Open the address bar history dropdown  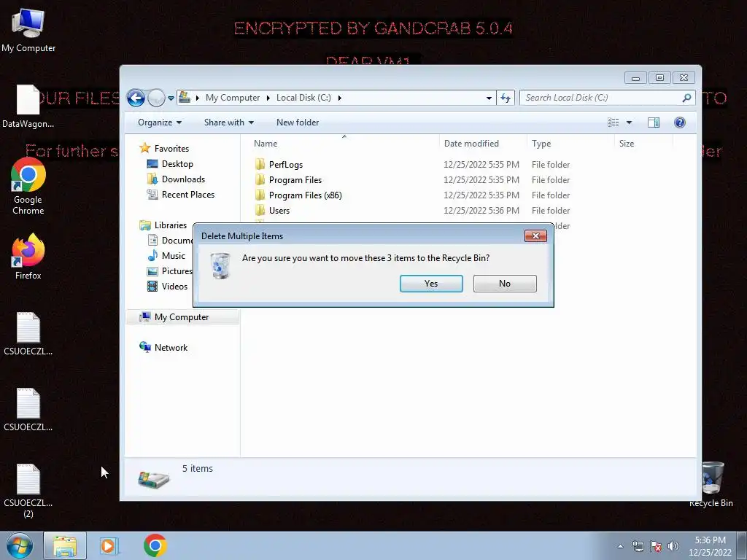(x=489, y=98)
